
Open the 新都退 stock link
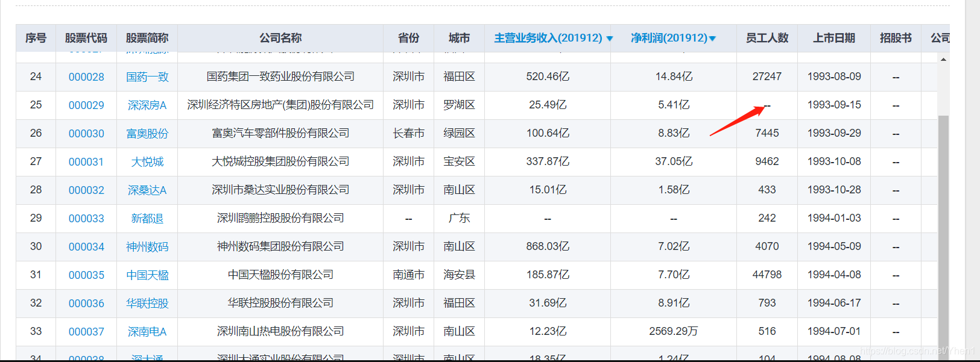coord(147,219)
